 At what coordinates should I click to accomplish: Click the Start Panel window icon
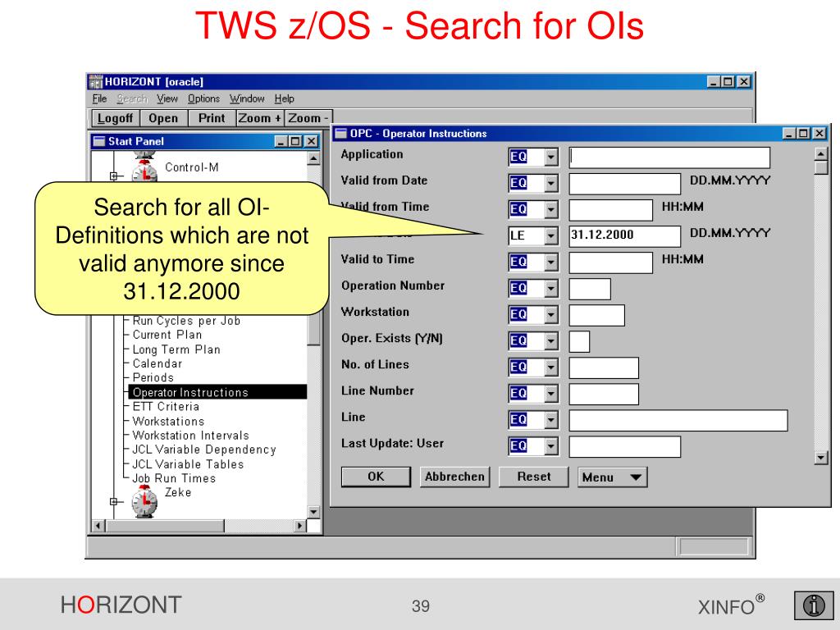98,141
